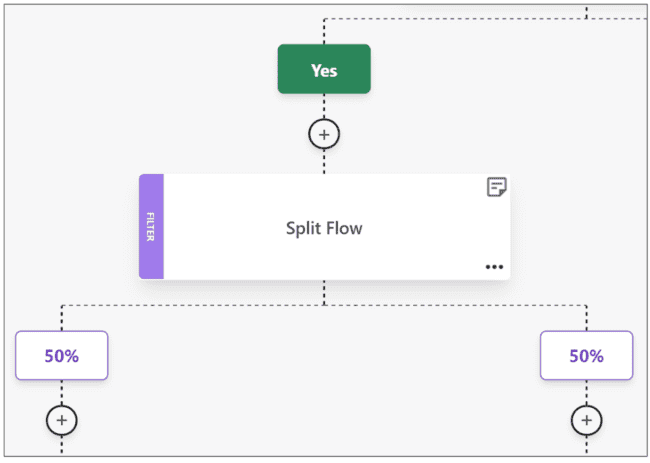The width and height of the screenshot is (650, 463).
Task: Click the dashed vertical line at top right
Action: tap(587, 10)
